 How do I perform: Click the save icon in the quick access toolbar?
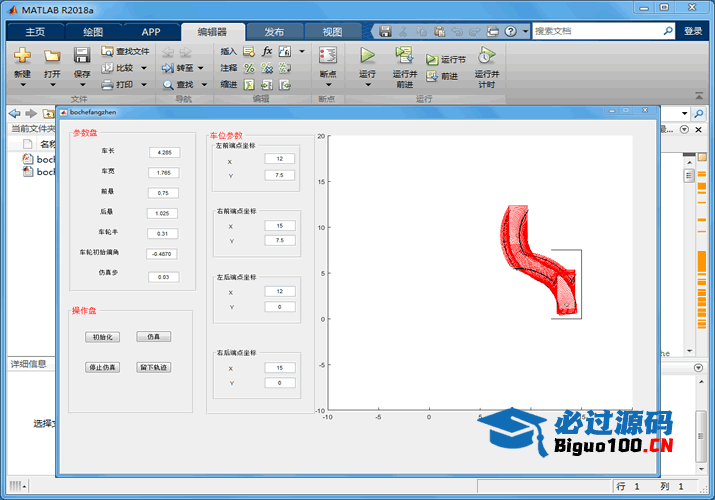pos(386,31)
